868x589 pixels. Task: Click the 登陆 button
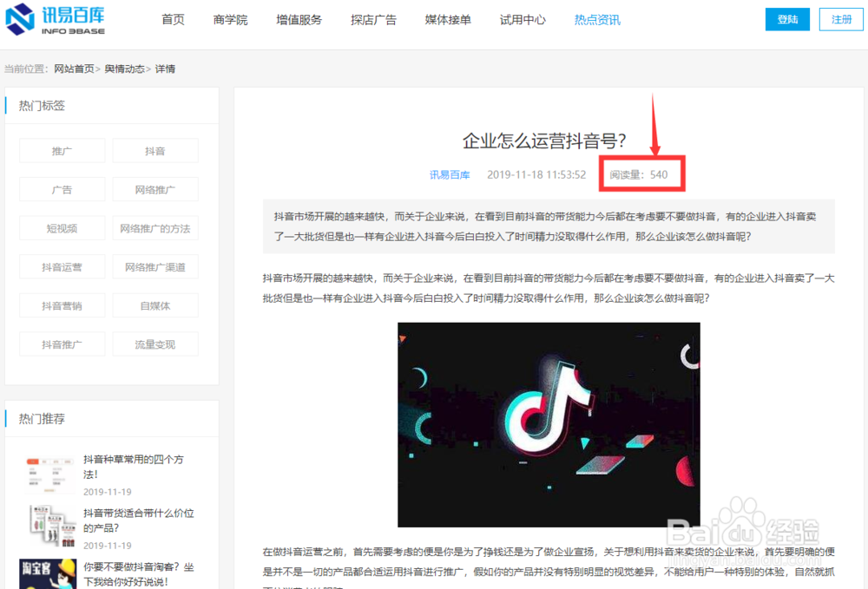click(787, 18)
